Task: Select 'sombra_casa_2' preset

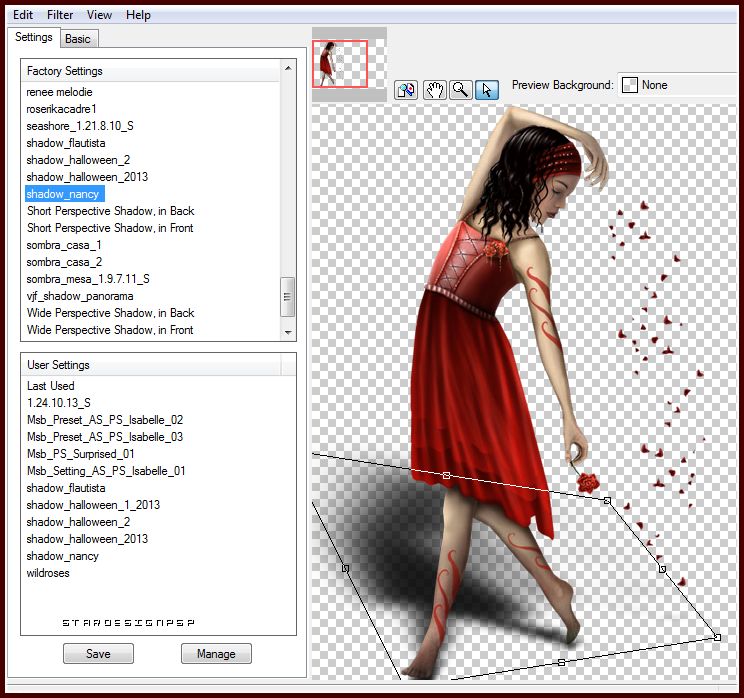Action: [64, 262]
